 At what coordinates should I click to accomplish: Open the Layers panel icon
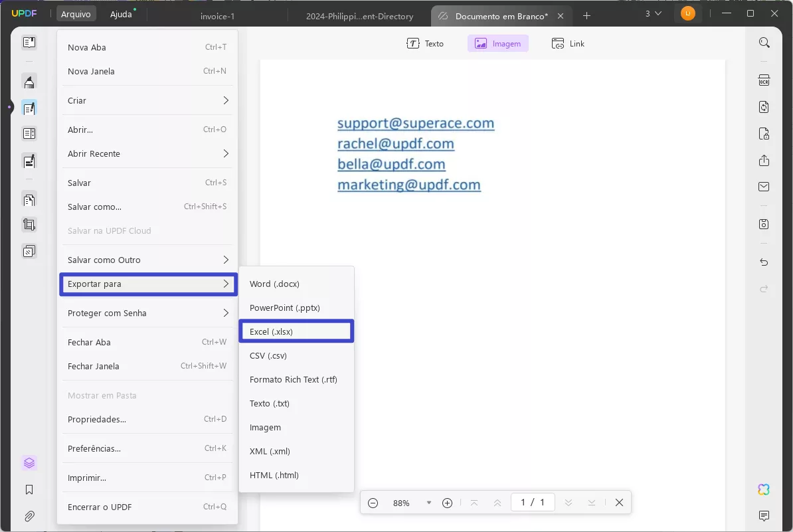[x=29, y=463]
